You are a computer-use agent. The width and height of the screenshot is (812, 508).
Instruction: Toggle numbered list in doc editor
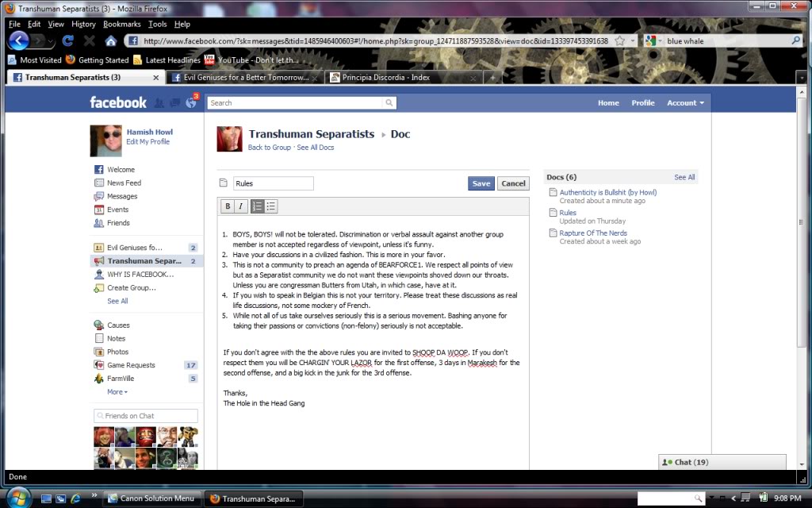click(257, 206)
